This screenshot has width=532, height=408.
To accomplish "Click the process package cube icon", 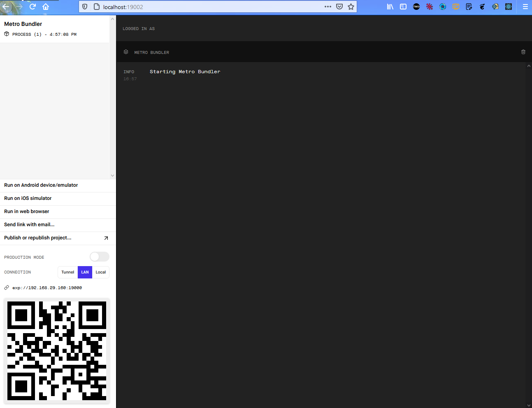I will click(7, 34).
